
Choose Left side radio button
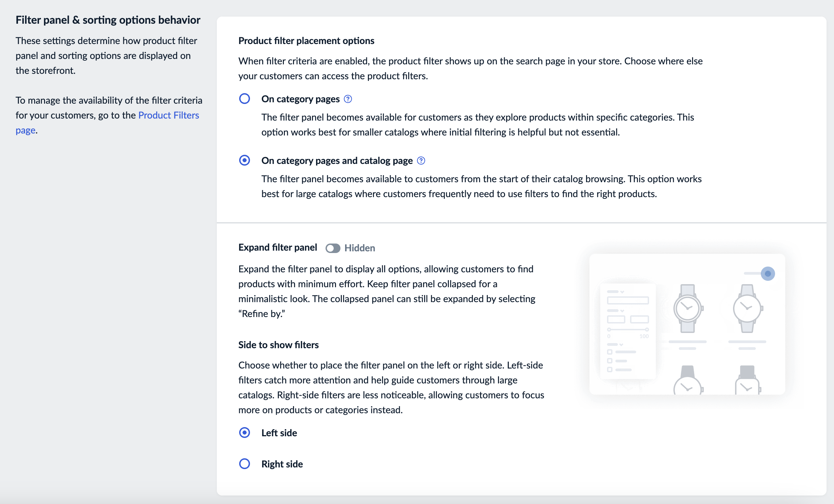[245, 433]
